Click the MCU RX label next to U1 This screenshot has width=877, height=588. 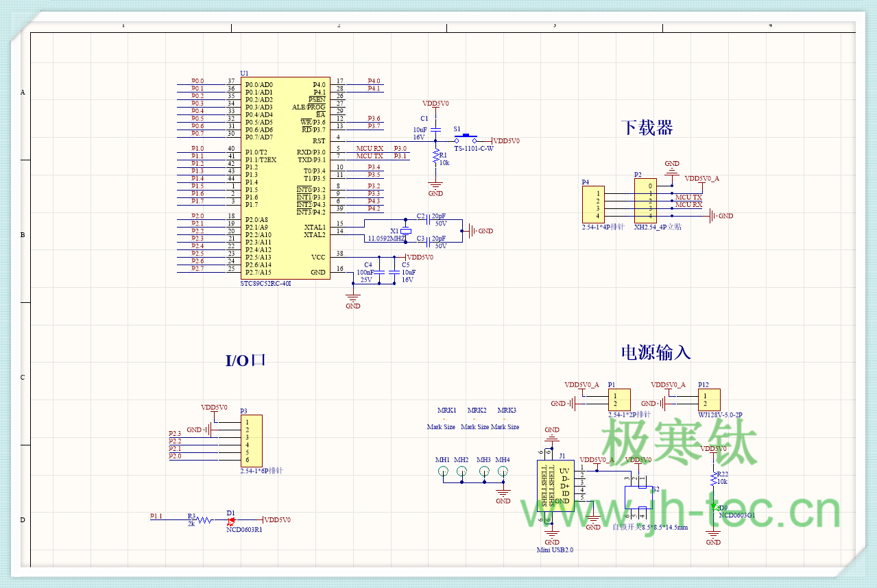(x=370, y=149)
